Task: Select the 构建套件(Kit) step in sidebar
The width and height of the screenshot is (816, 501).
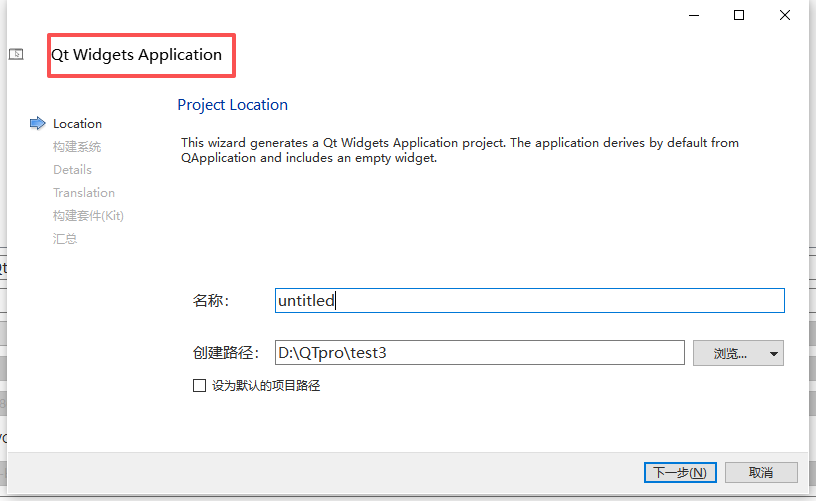Action: click(88, 215)
